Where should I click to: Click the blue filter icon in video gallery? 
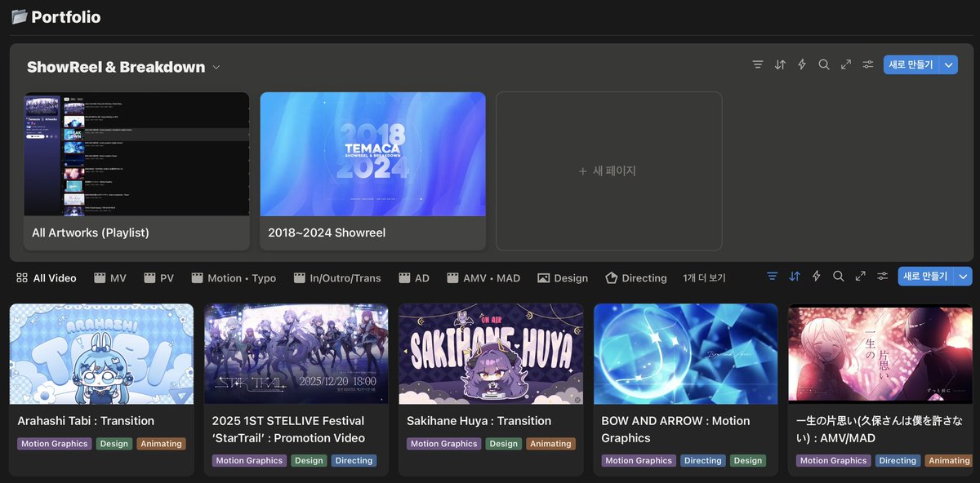click(x=773, y=277)
